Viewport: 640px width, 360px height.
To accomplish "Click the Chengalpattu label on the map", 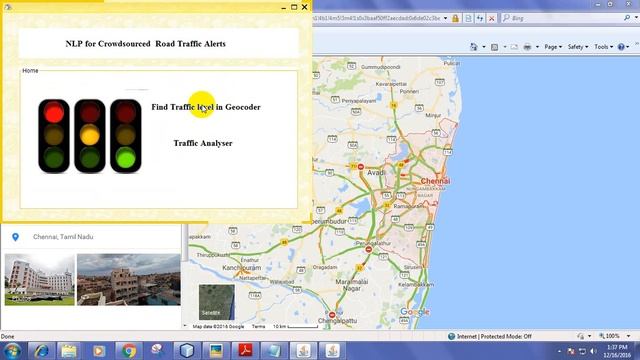I will [338, 321].
